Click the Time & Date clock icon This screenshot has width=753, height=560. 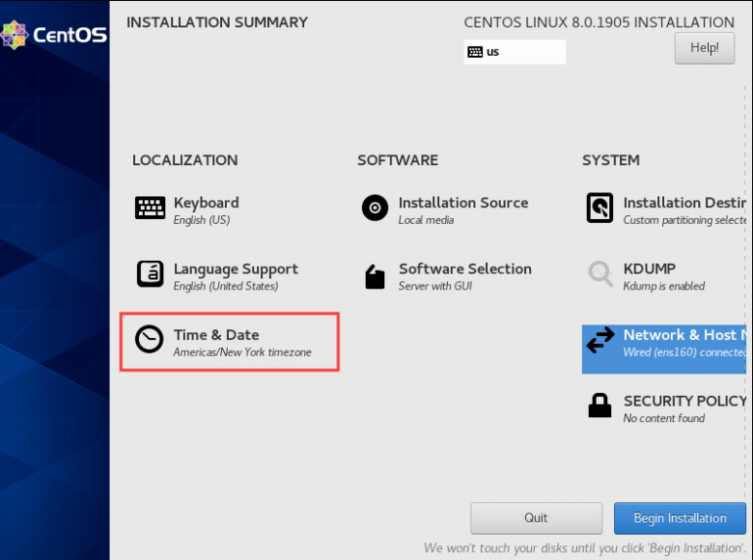click(149, 339)
